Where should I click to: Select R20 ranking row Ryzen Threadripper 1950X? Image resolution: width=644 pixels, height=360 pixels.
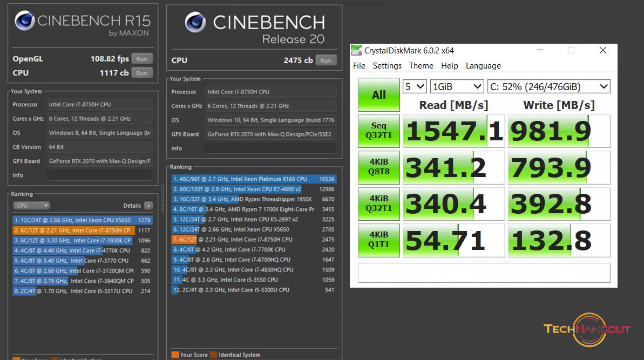254,199
